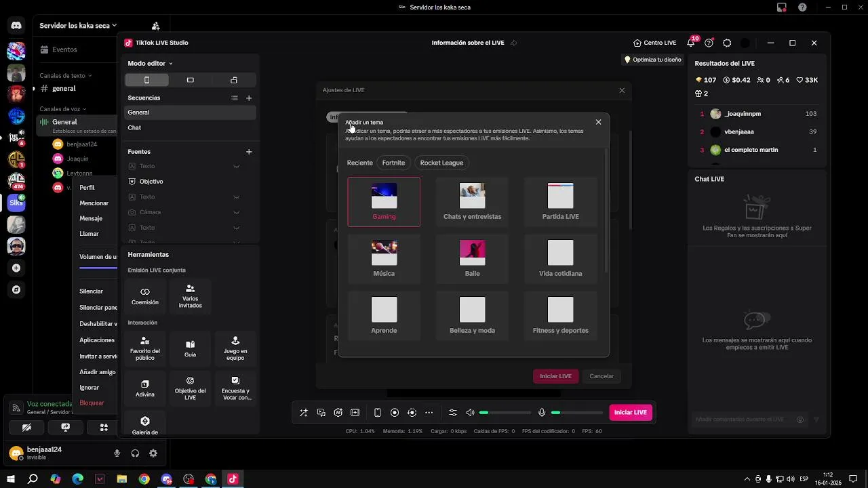Deafen Discord headphones icon

click(135, 453)
